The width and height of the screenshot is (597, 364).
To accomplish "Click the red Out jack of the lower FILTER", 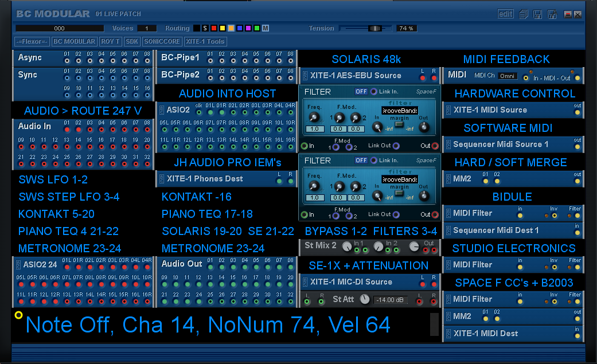I will click(435, 215).
